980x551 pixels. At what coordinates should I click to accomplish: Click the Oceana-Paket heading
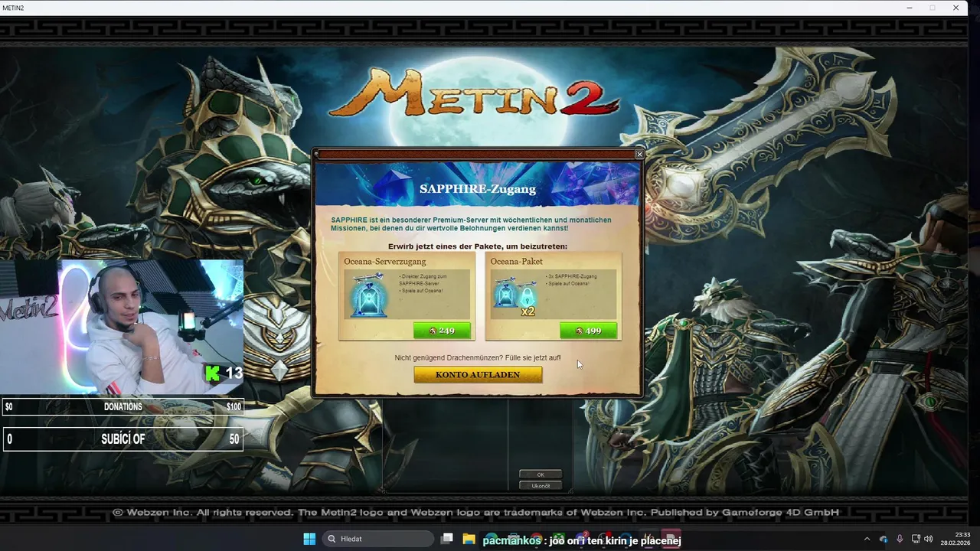coord(517,262)
